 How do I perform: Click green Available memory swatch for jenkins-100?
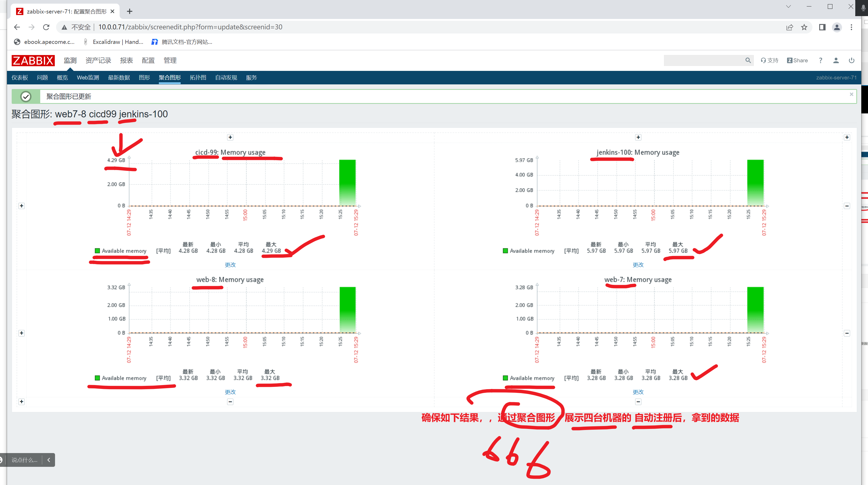[505, 251]
